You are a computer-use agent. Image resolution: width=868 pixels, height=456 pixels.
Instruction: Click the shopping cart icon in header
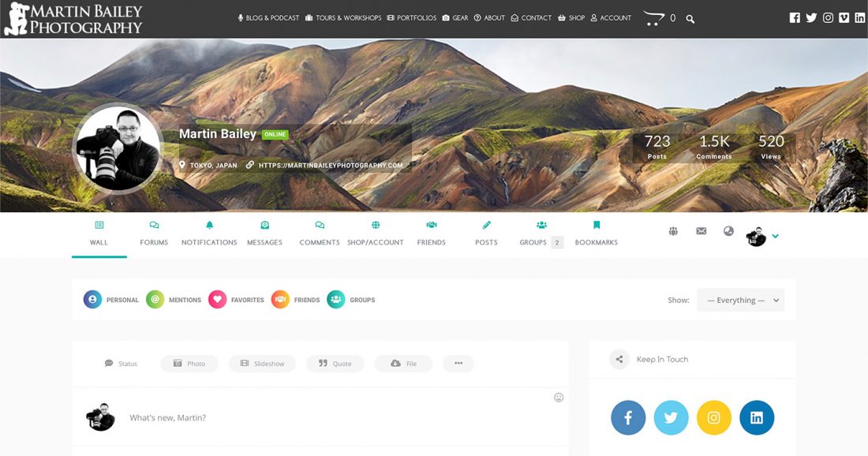click(x=653, y=17)
